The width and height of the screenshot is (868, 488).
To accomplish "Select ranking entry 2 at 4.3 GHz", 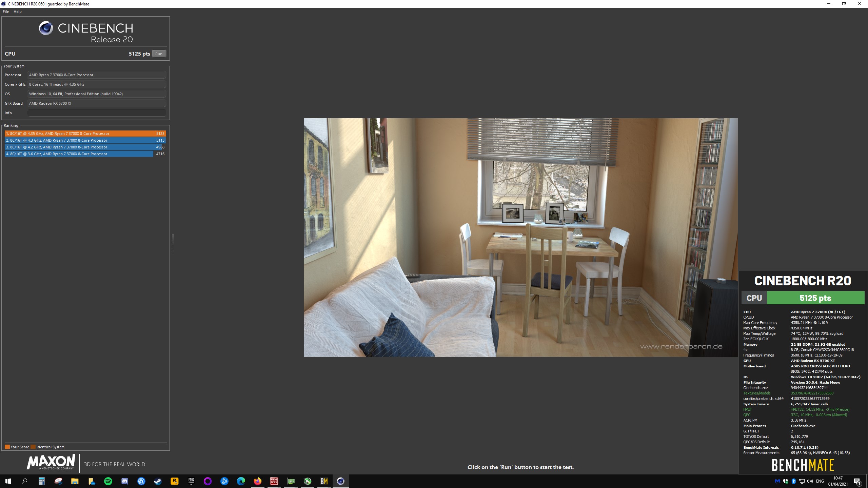I will (85, 140).
